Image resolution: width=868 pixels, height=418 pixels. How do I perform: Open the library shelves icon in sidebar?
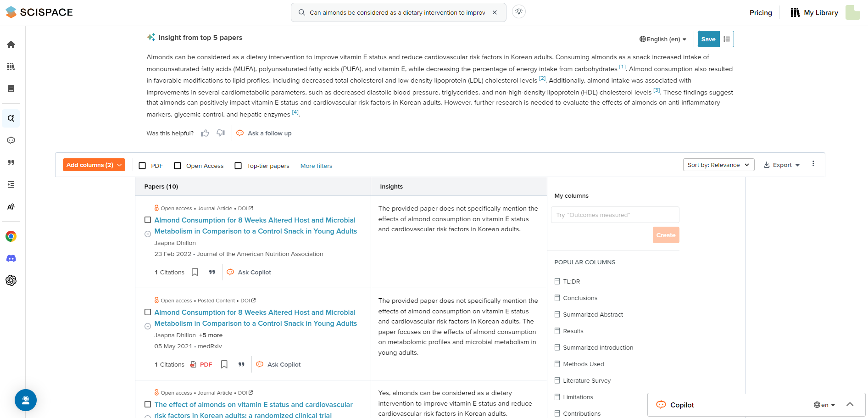click(x=11, y=67)
